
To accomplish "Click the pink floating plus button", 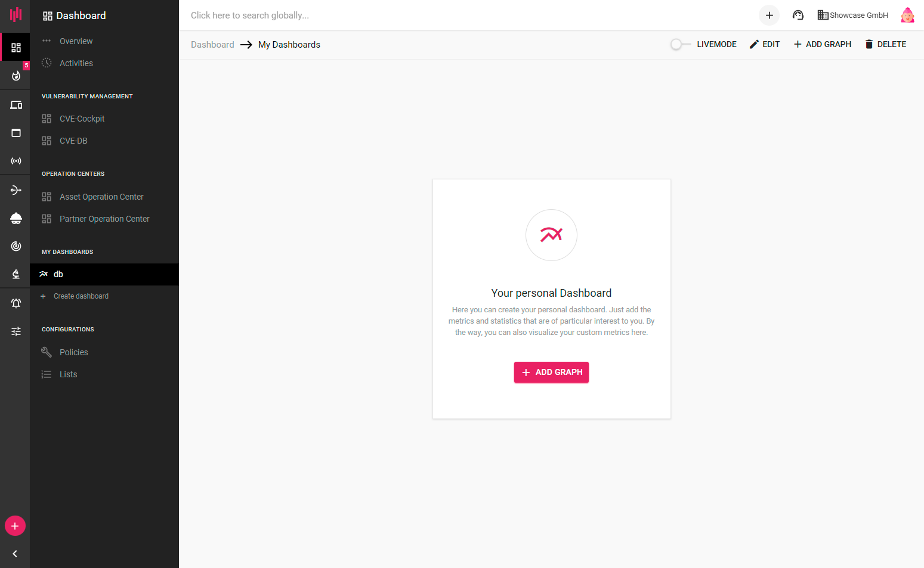I will (15, 526).
